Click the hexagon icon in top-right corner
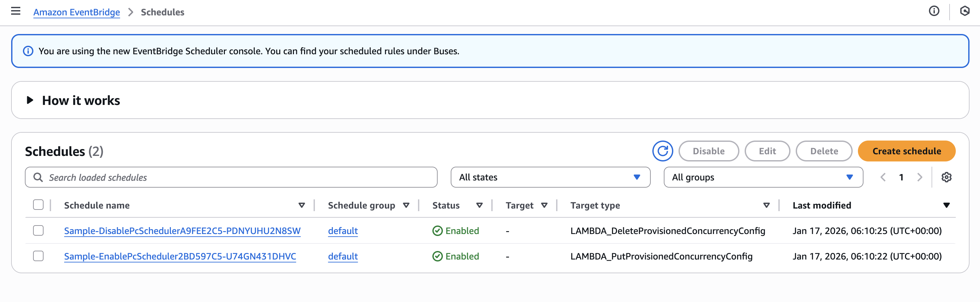This screenshot has height=302, width=980. pos(964,11)
